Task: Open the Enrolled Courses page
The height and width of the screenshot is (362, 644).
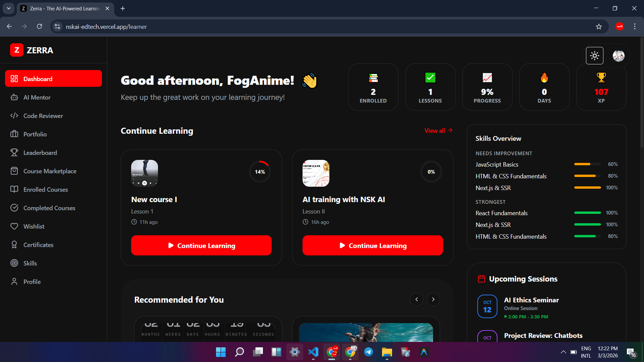Action: [x=45, y=189]
